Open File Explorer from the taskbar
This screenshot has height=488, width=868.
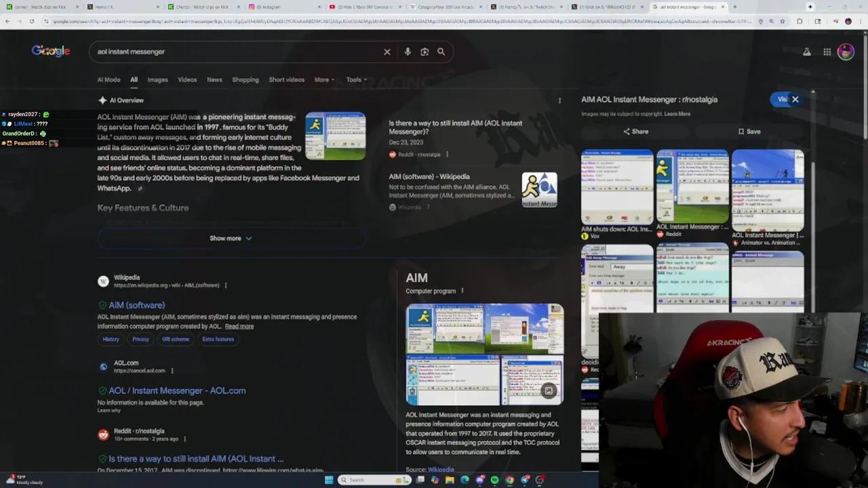coord(450,480)
